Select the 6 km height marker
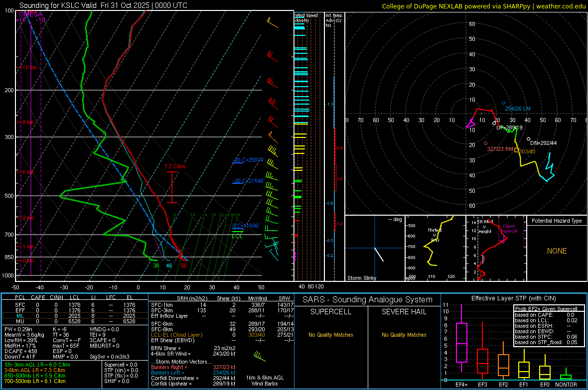The height and width of the screenshot is (390, 588). (28, 172)
